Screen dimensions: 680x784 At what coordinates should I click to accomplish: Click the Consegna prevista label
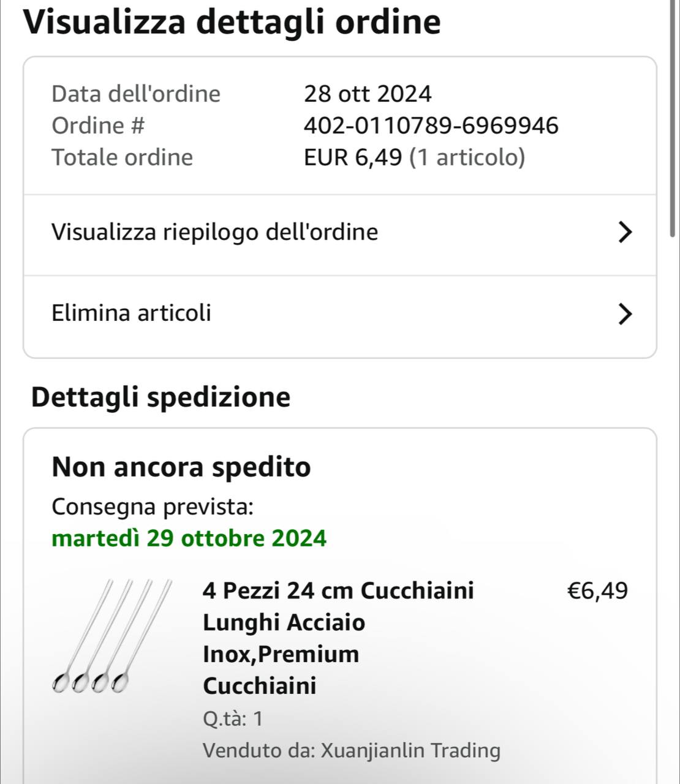(153, 507)
